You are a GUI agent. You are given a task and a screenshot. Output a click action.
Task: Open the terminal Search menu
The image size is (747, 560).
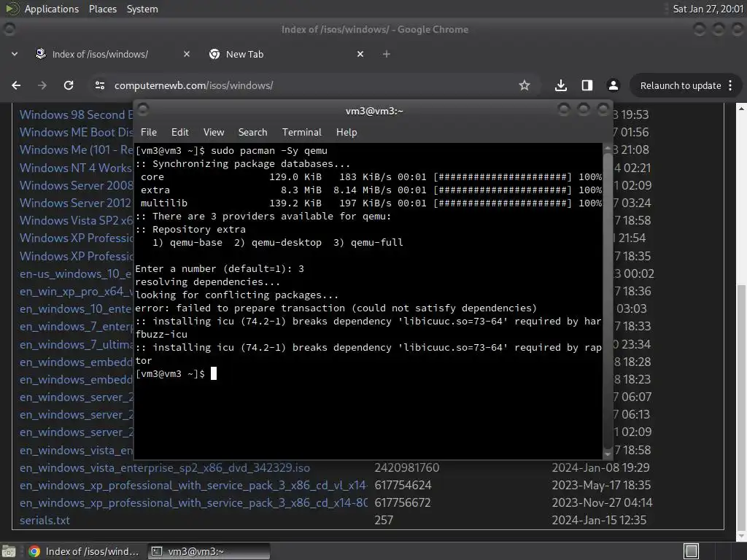(253, 133)
